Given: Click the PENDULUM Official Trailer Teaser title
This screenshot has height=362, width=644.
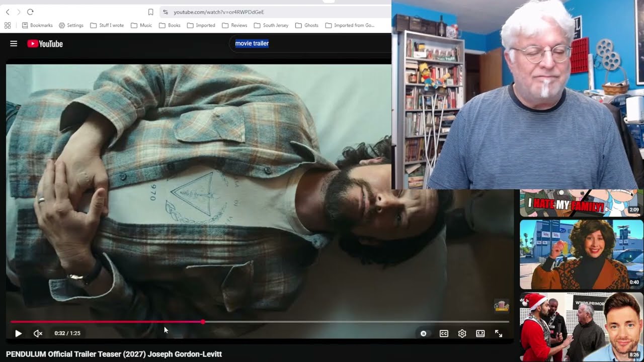Looking at the screenshot, I should tap(114, 354).
